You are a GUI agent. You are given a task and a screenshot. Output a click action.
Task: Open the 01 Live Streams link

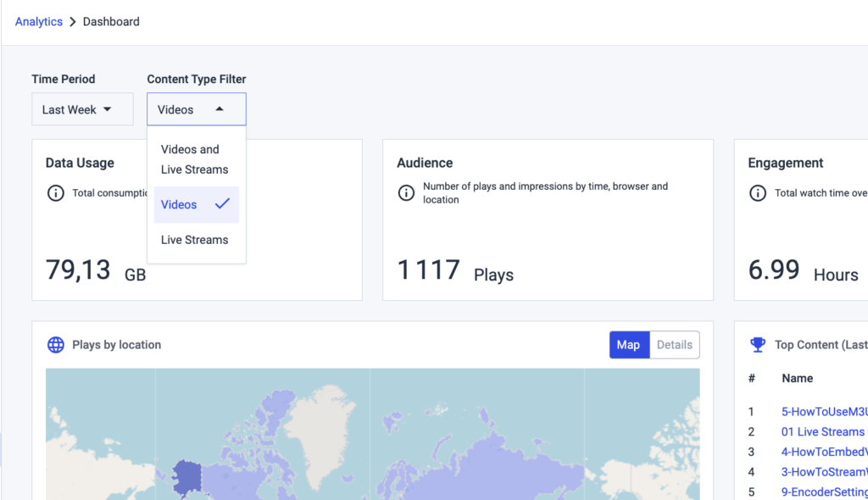tap(822, 431)
